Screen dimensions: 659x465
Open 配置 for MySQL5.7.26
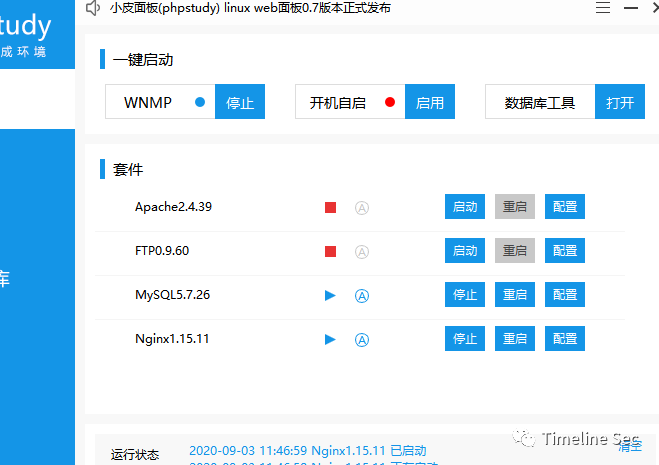tap(565, 294)
